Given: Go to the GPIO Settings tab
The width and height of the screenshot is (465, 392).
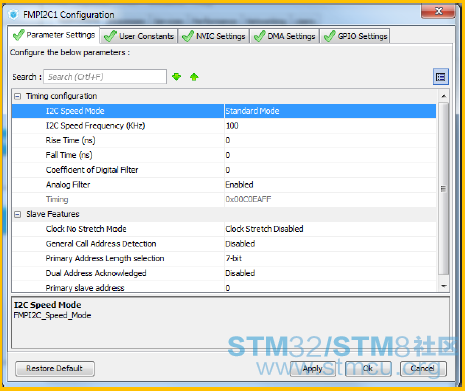Looking at the screenshot, I should tap(355, 36).
